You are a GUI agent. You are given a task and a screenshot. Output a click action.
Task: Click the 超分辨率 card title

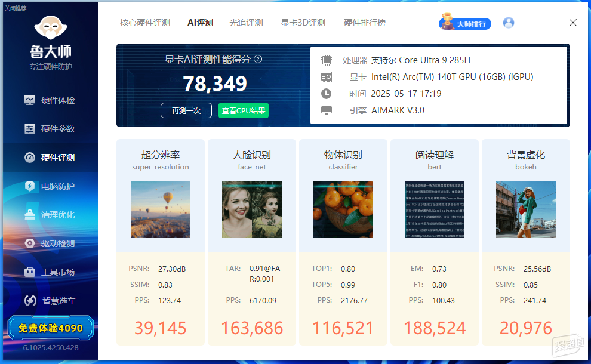click(x=161, y=155)
